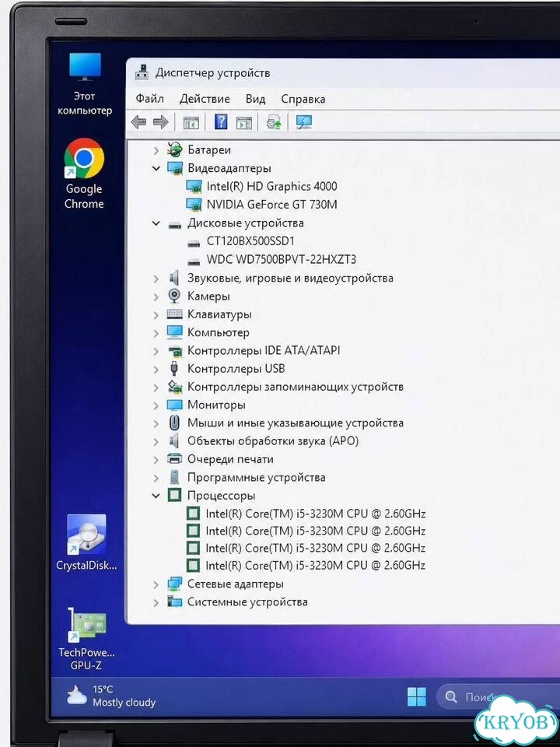
Task: Open Этот компьютер desktop icon
Action: 85,84
